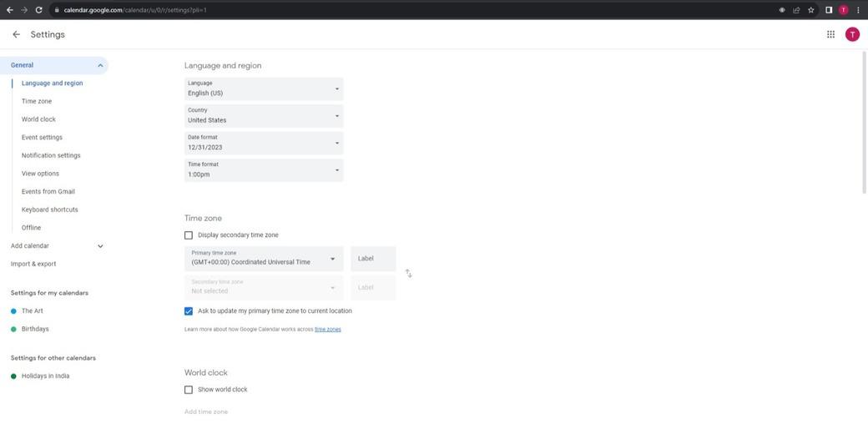Open the time zones help link

[327, 330]
